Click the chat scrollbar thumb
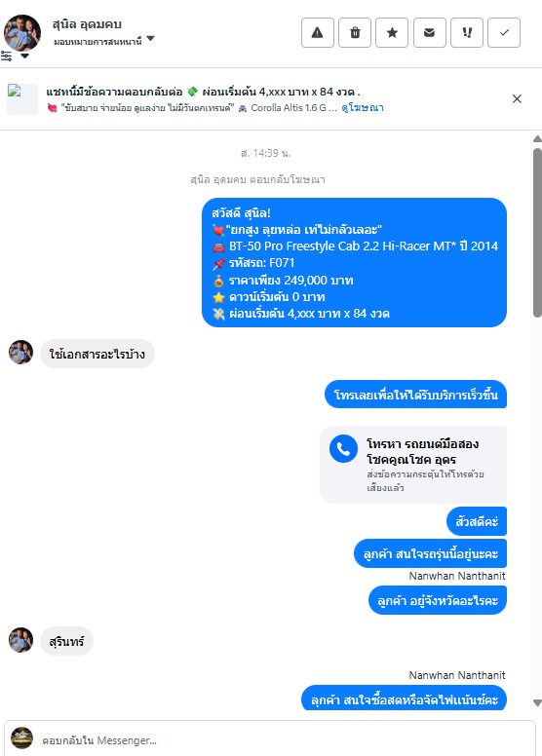 point(537,233)
